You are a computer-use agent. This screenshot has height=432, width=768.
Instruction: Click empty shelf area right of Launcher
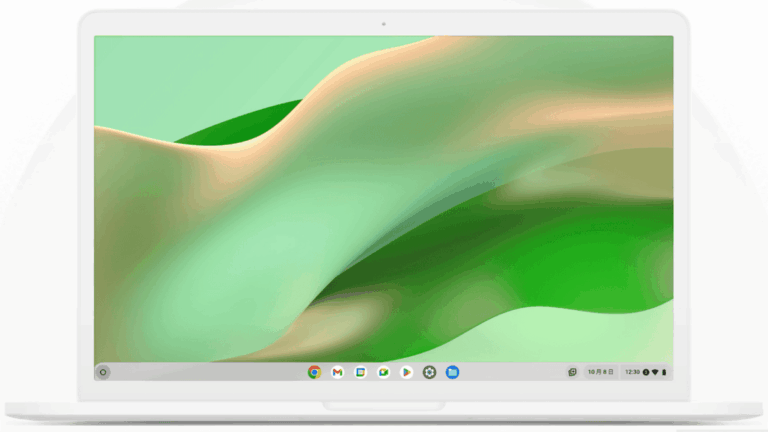pos(200,372)
